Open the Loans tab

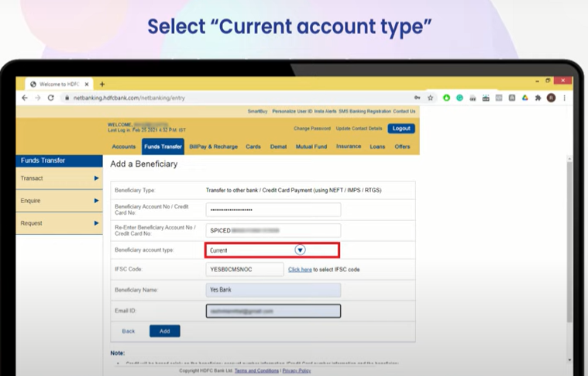click(377, 147)
